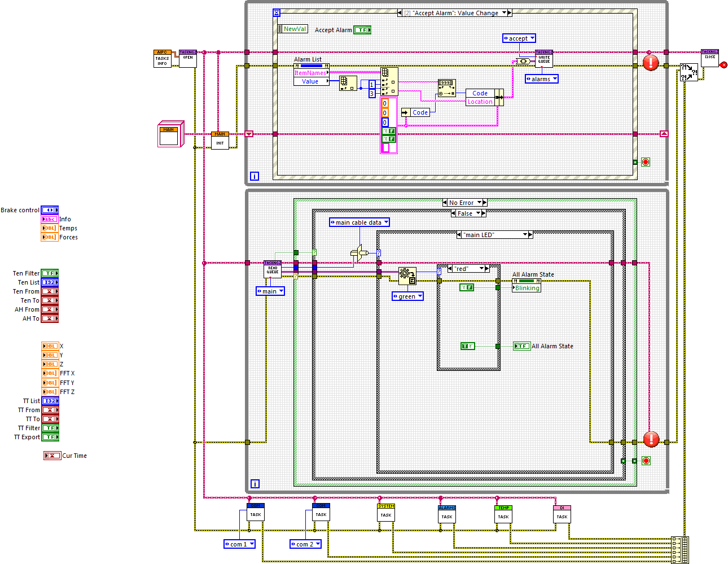Screen dimensions: 728x564
Task: Click the event structure timeout hourglass terminal
Action: tap(277, 12)
